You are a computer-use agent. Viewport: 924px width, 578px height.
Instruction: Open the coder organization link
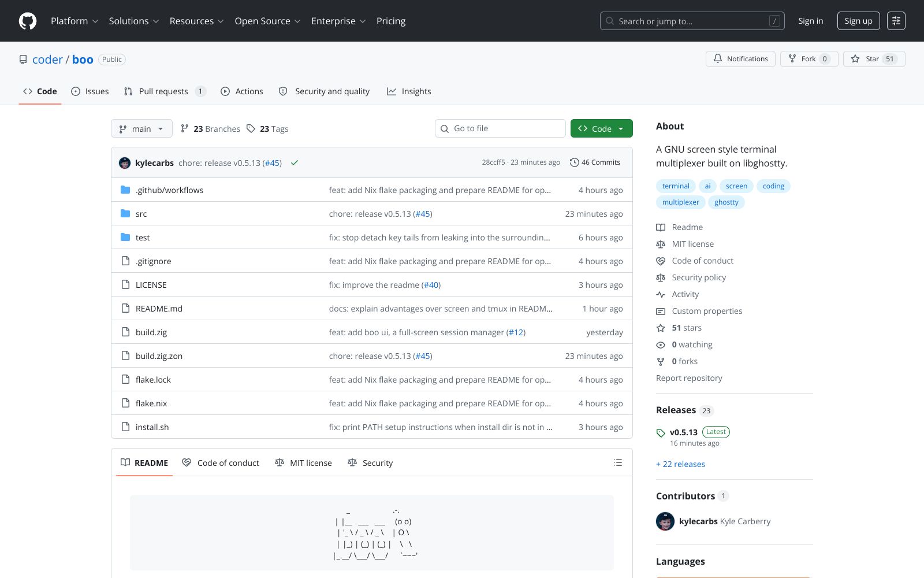(x=47, y=60)
